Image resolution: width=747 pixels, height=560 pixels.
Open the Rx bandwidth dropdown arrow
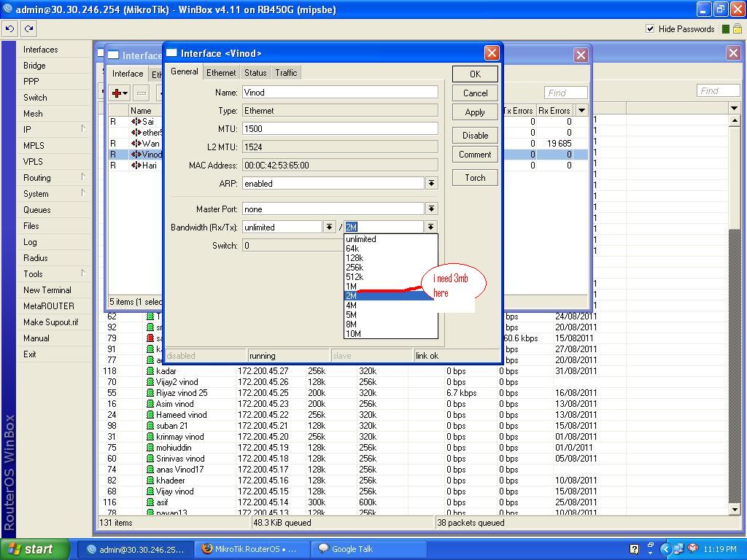[329, 227]
